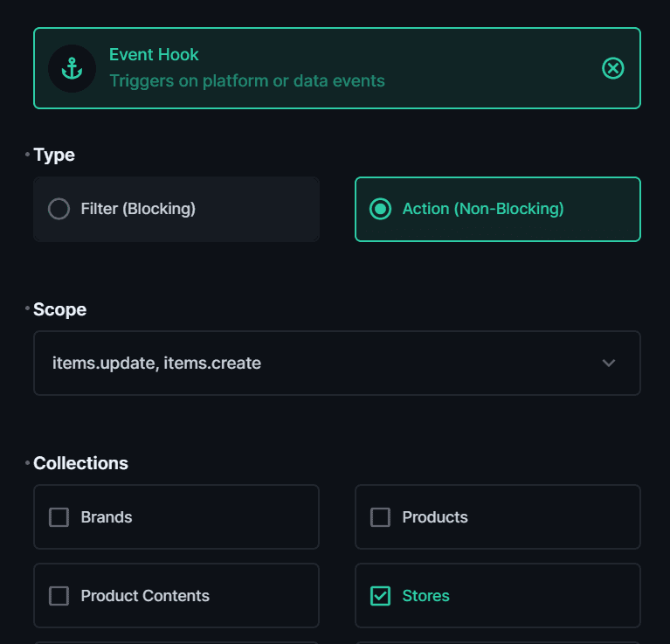Select the Filter (Blocking) radio button
Image resolution: width=670 pixels, height=644 pixels.
59,209
